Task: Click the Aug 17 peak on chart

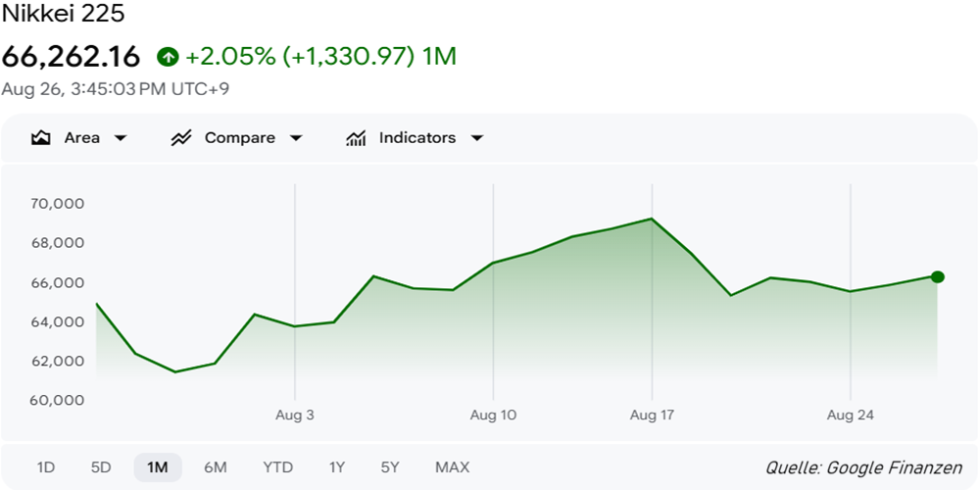Action: (652, 219)
